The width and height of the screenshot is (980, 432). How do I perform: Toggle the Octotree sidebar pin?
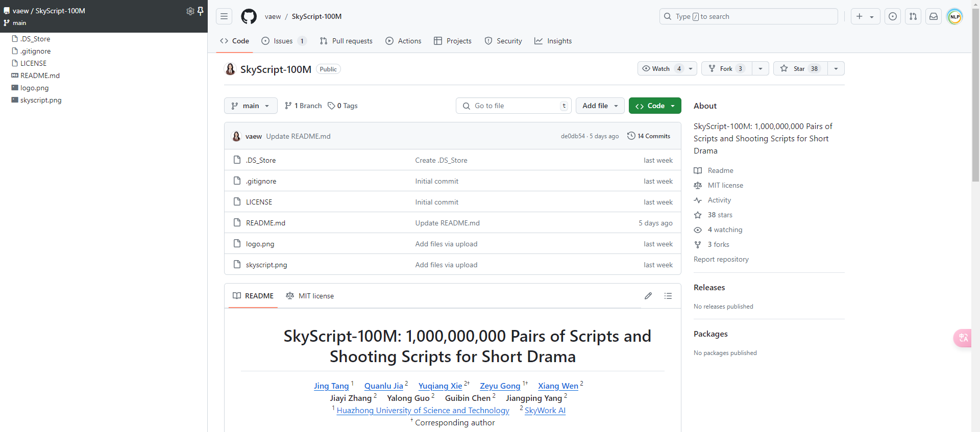(x=201, y=11)
